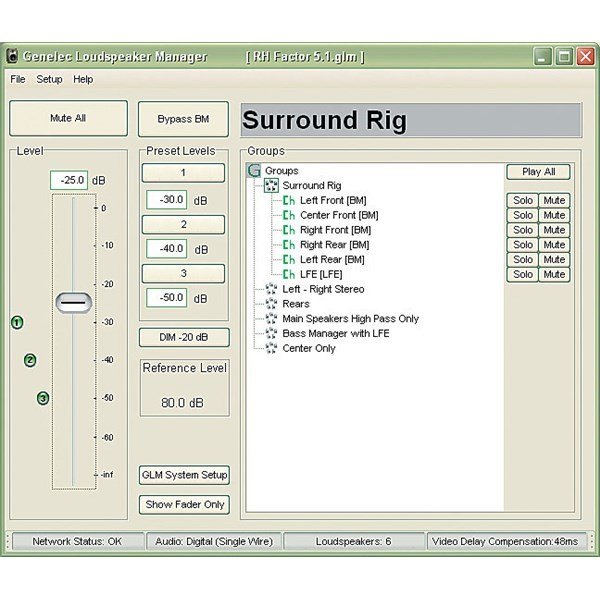Select Center Front [BM] tree row
The height and width of the screenshot is (600, 600).
click(339, 215)
